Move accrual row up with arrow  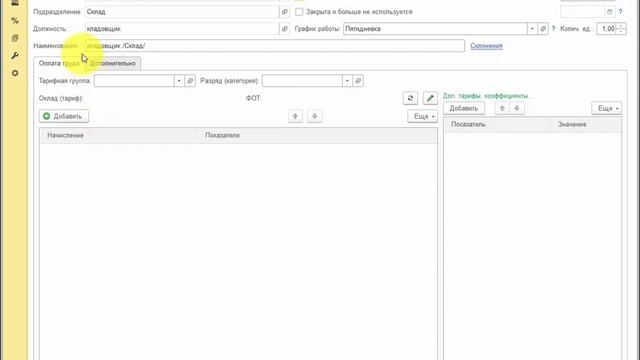click(x=295, y=116)
